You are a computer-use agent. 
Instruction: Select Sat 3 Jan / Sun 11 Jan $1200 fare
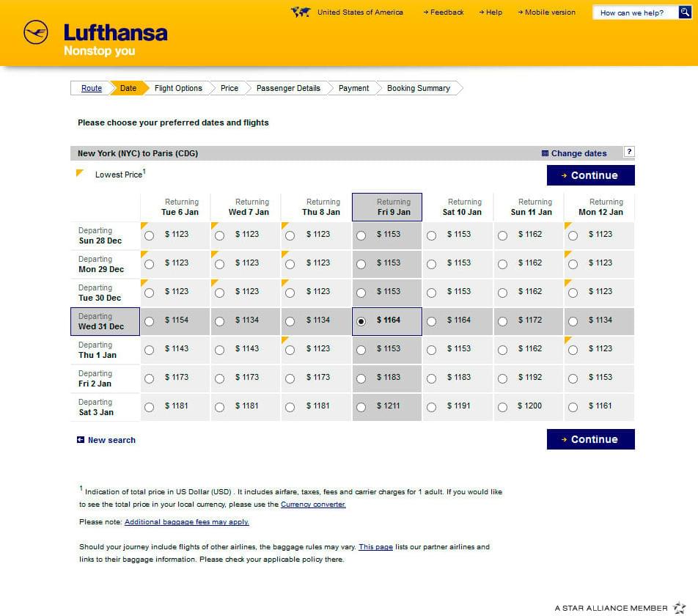pyautogui.click(x=502, y=407)
